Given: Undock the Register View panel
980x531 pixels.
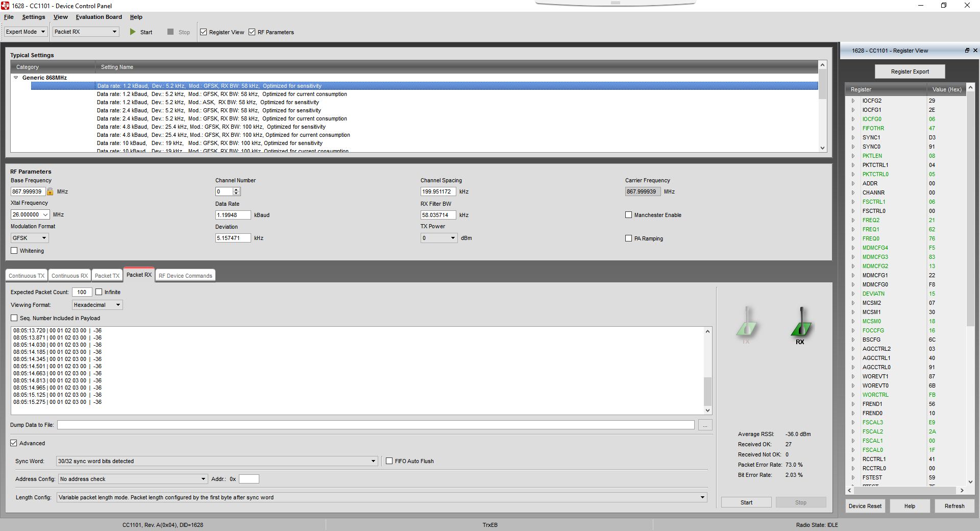Looking at the screenshot, I should [967, 51].
